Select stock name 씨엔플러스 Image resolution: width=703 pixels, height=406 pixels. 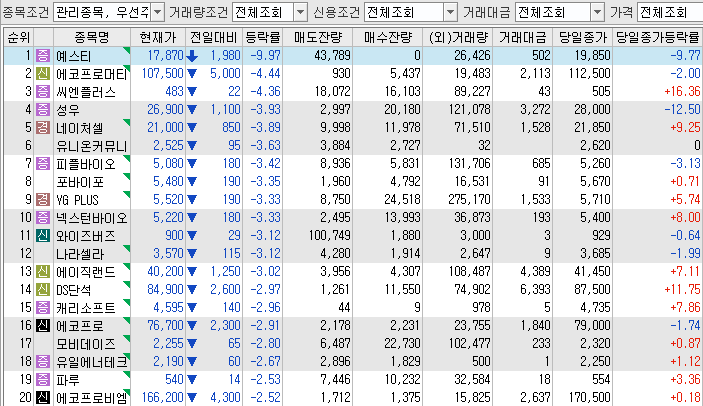pos(86,92)
